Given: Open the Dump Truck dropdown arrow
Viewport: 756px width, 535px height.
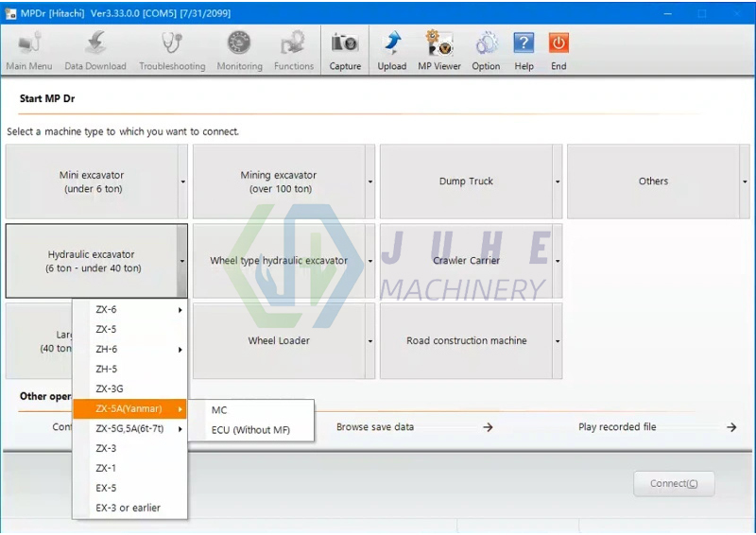Looking at the screenshot, I should coord(557,182).
